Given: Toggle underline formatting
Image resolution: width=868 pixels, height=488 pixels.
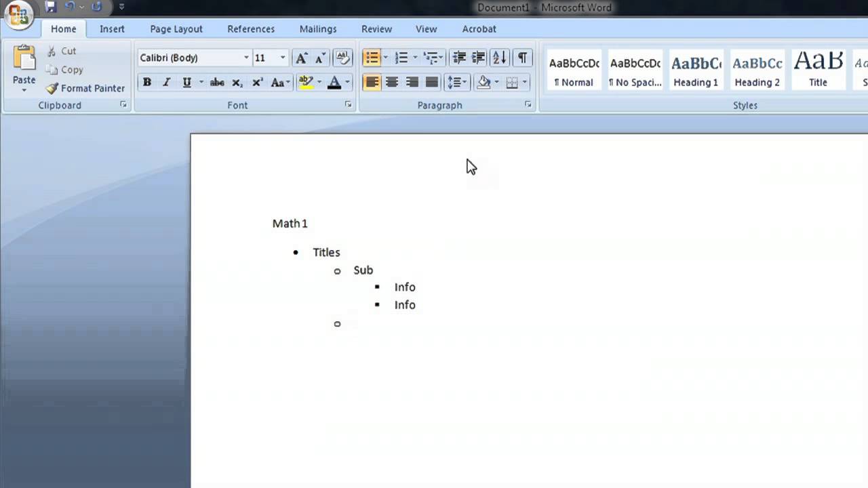Looking at the screenshot, I should 186,83.
